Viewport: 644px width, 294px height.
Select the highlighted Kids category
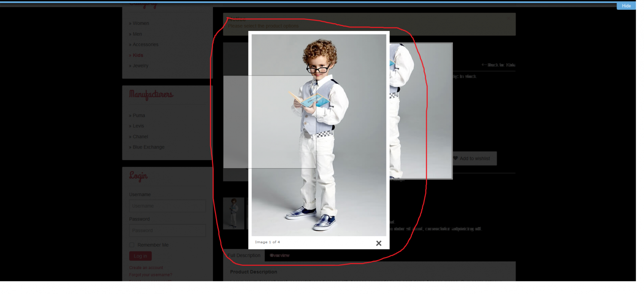pyautogui.click(x=138, y=55)
